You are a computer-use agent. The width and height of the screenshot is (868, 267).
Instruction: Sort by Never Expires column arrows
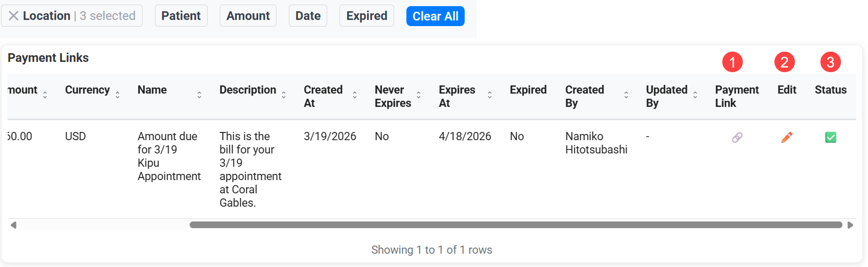tap(419, 95)
